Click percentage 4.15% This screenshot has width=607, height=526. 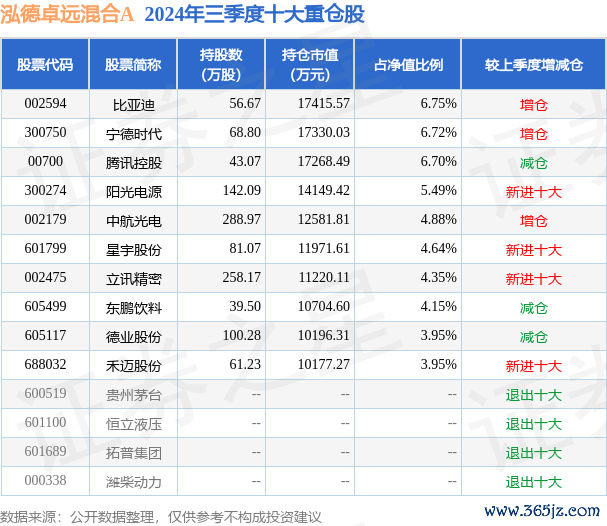tap(439, 307)
